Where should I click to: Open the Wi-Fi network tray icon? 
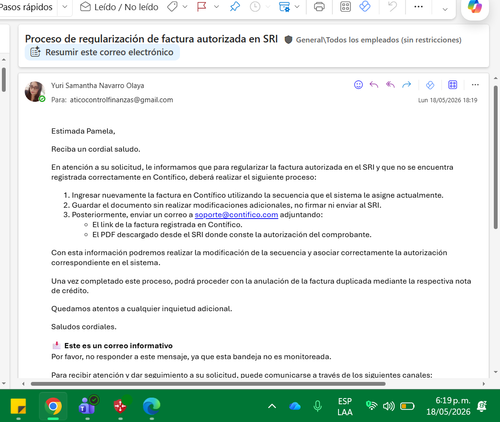coord(371,406)
